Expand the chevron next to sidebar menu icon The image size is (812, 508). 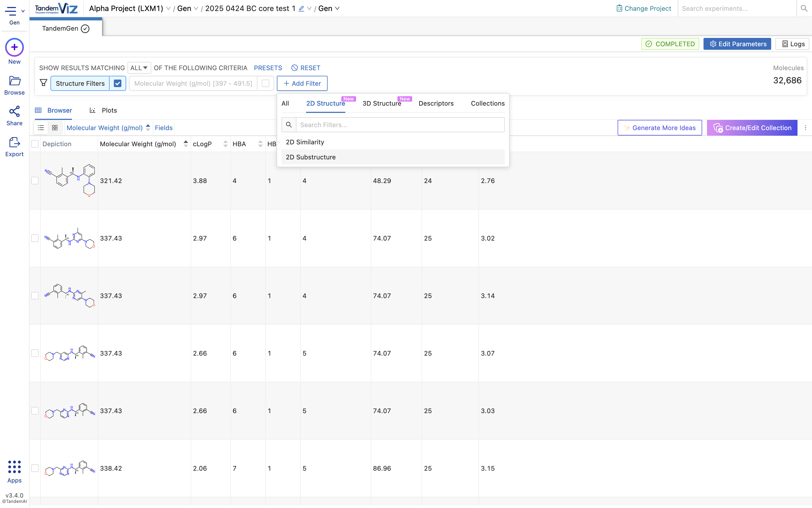[x=23, y=11]
